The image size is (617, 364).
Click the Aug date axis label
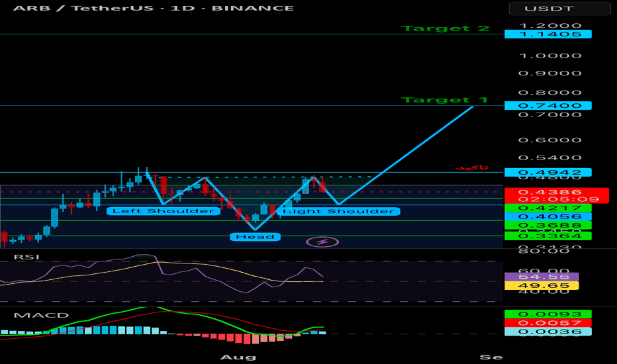tap(238, 357)
